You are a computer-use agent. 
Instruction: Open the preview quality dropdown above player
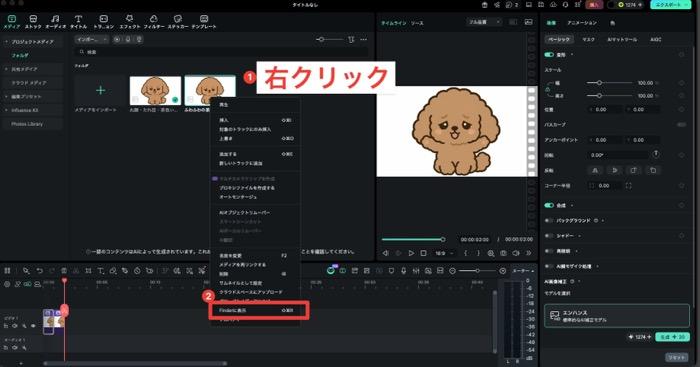pyautogui.click(x=484, y=22)
